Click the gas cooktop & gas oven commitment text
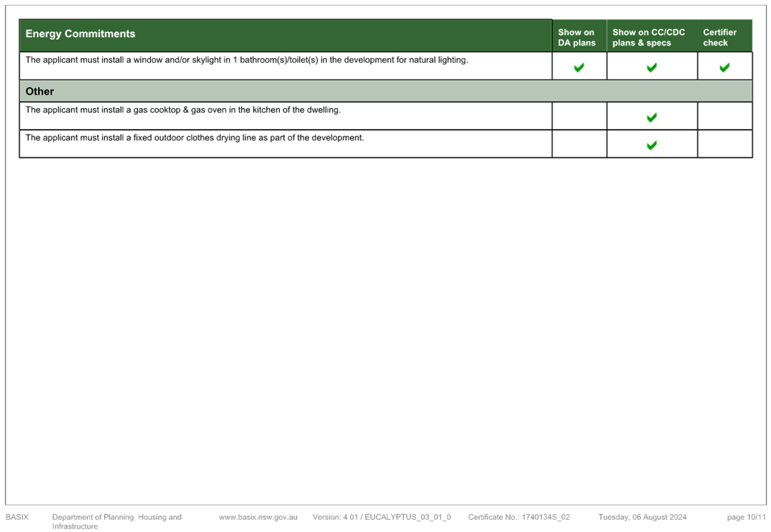771x532 pixels. [183, 110]
